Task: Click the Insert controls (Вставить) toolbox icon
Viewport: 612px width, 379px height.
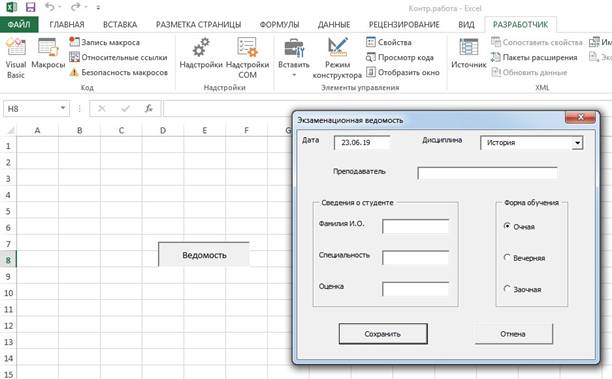Action: point(294,48)
